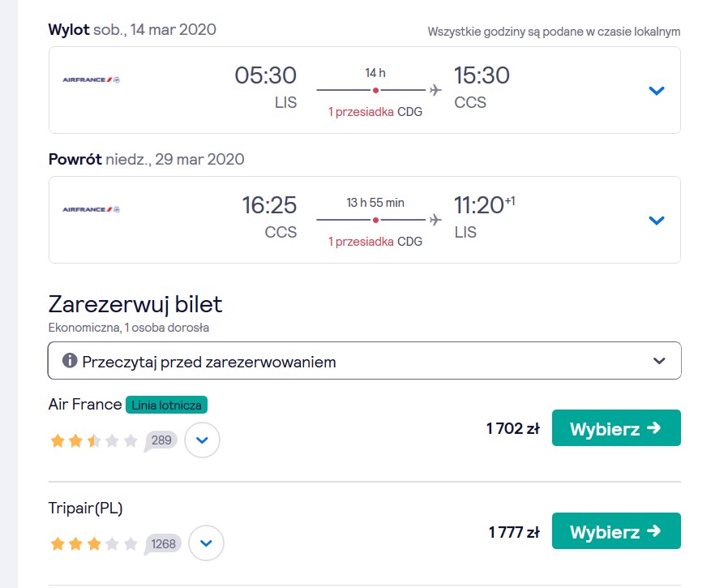Expand outbound flight details chevron
The image size is (711, 588).
[656, 91]
